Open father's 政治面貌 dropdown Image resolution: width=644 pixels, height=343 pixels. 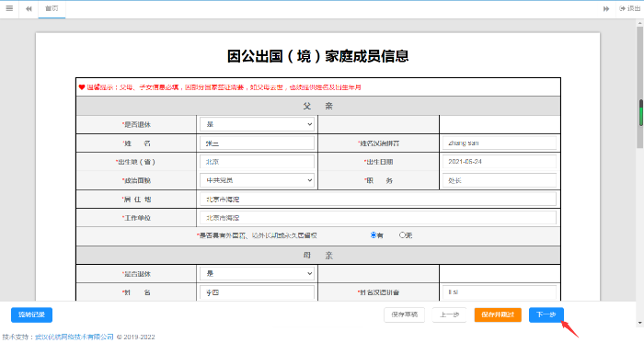pos(257,180)
